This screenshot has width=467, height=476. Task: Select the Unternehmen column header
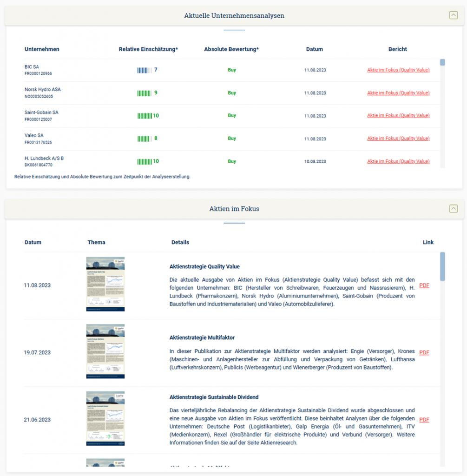coord(42,49)
